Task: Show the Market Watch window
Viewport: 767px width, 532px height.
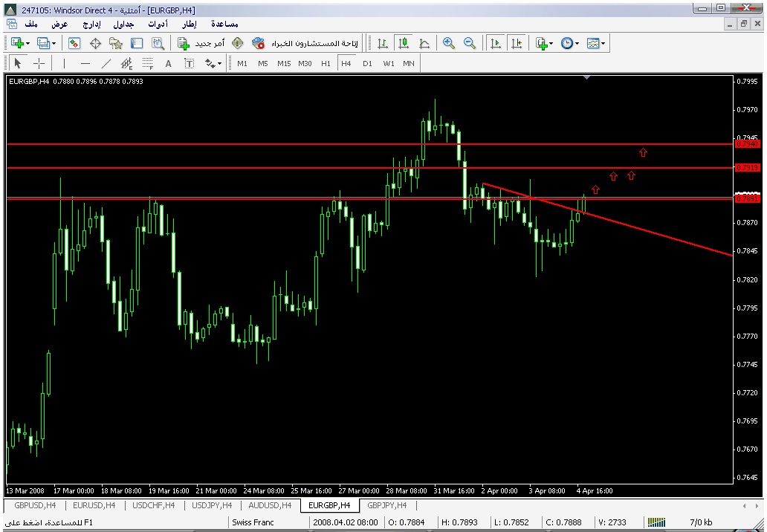Action: [x=74, y=44]
